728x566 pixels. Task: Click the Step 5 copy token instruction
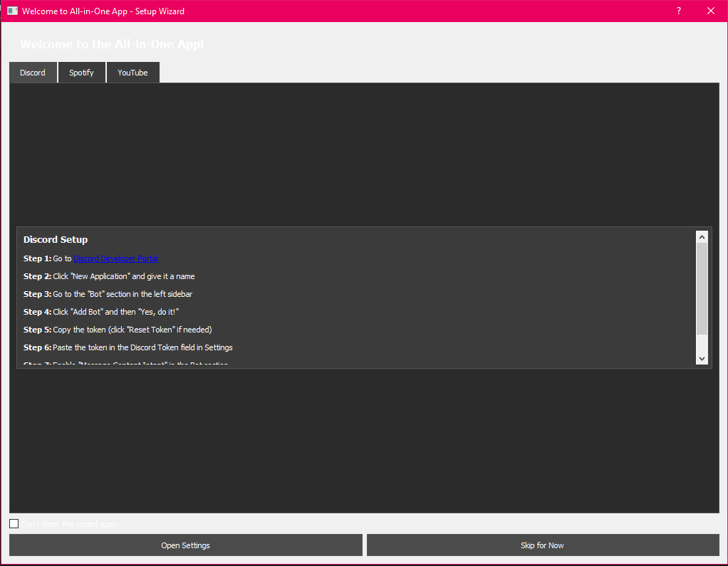[x=118, y=330]
